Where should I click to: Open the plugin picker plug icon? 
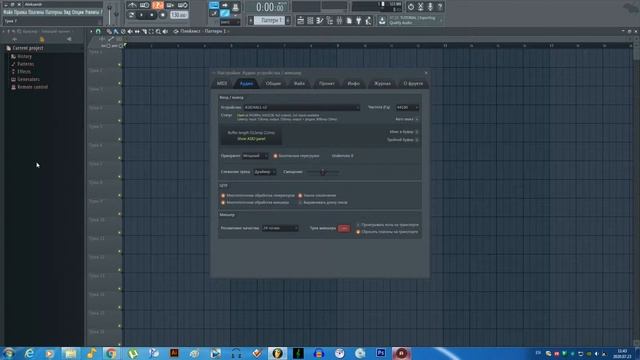pyautogui.click(x=358, y=20)
